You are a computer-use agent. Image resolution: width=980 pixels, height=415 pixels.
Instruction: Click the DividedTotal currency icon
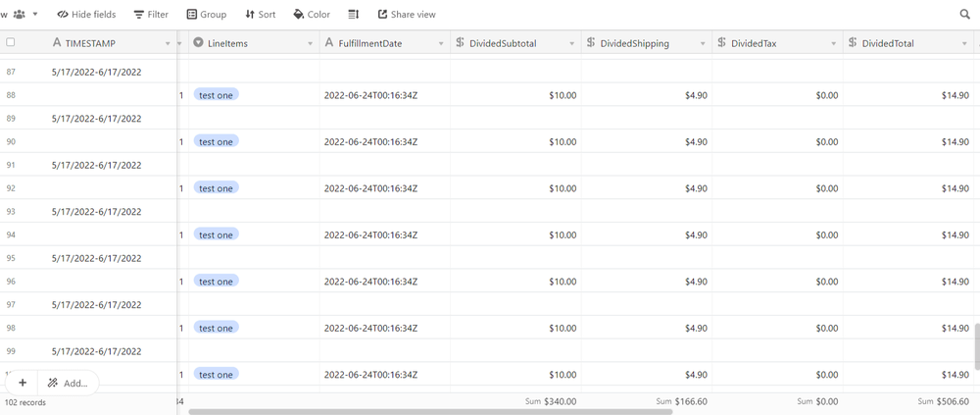[853, 42]
